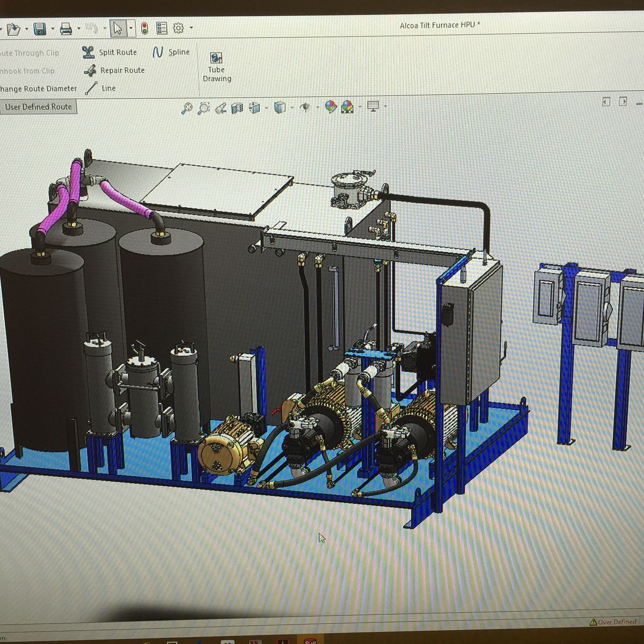The height and width of the screenshot is (644, 644).
Task: Open the Options gear icon
Action: (179, 28)
